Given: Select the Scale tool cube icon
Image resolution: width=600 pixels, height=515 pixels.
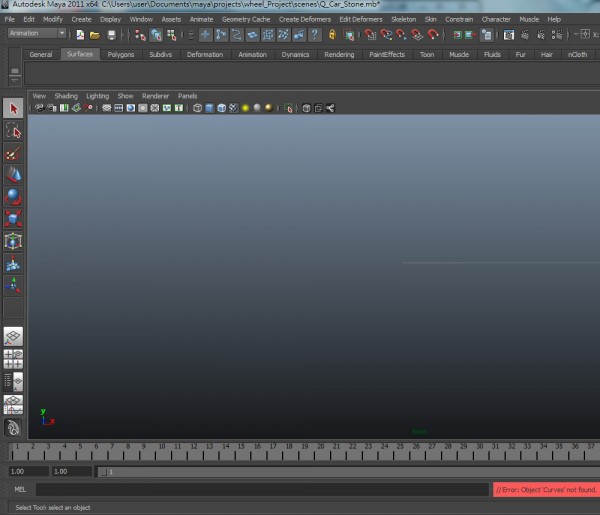Looking at the screenshot, I should point(13,219).
